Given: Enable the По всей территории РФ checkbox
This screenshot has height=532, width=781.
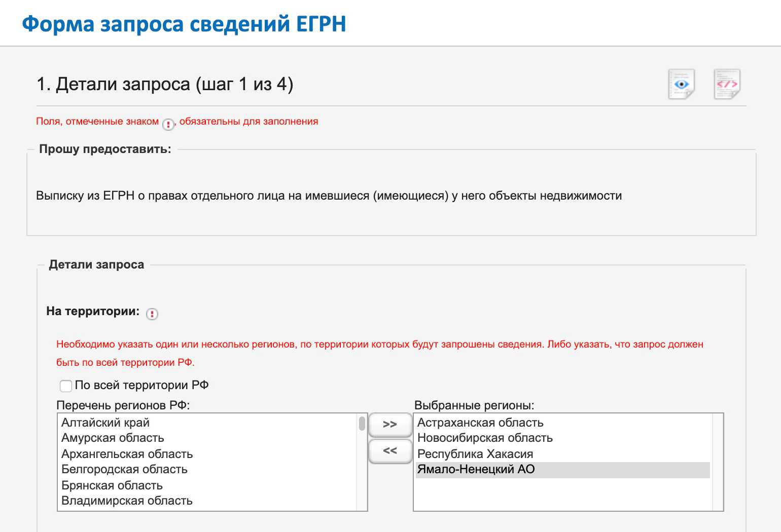Looking at the screenshot, I should coord(66,386).
